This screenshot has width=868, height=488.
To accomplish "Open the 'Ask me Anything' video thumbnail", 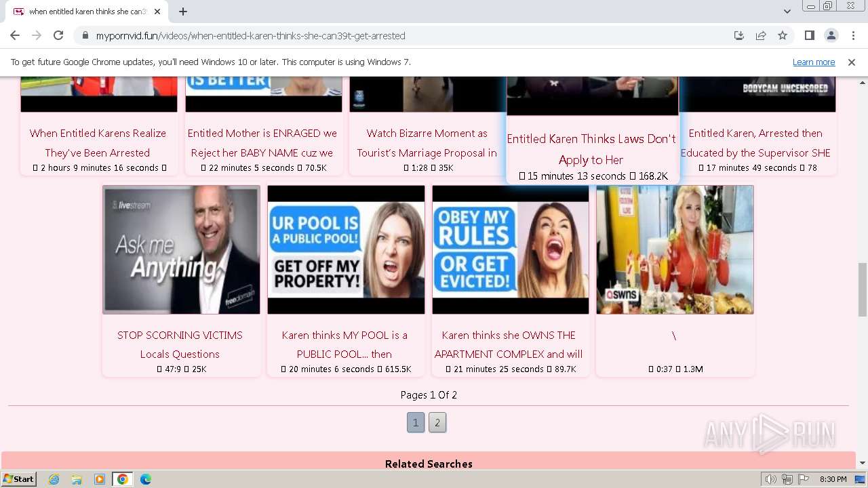I will pyautogui.click(x=181, y=249).
